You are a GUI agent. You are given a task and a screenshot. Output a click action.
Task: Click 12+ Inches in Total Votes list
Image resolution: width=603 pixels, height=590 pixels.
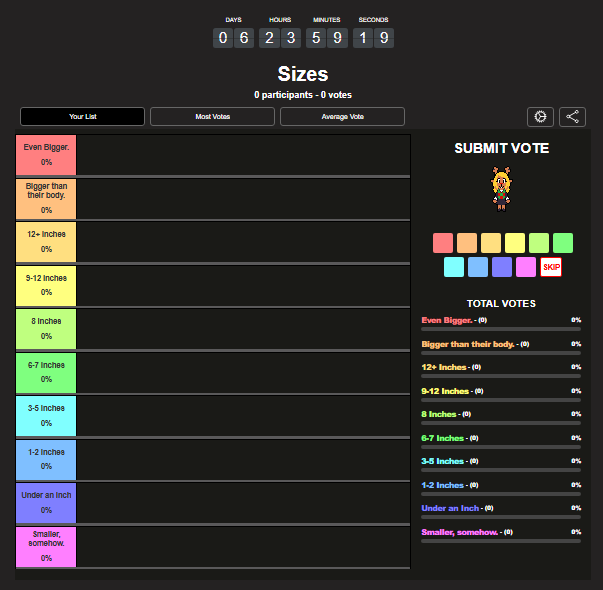point(444,367)
